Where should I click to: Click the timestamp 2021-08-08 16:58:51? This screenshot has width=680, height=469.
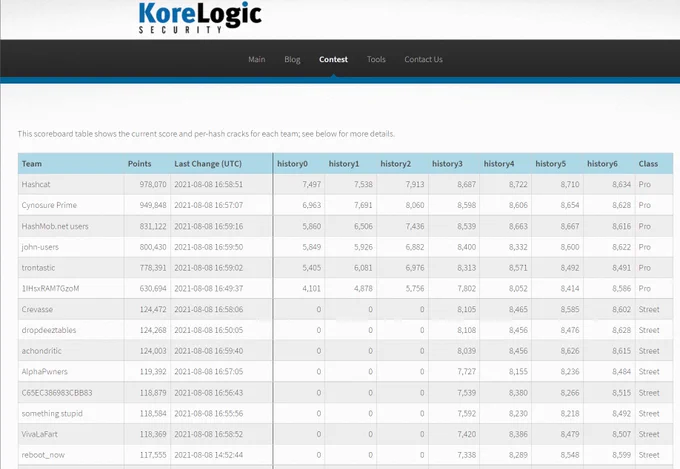pyautogui.click(x=209, y=184)
